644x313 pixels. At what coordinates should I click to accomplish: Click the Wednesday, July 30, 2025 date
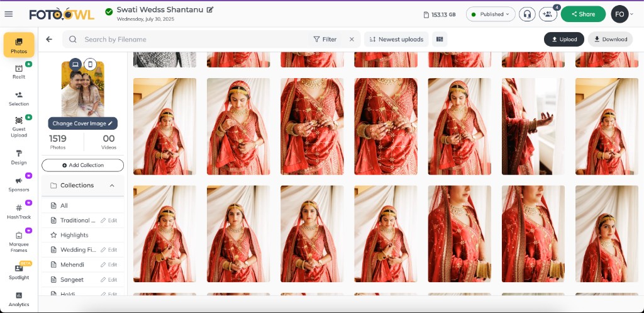click(145, 19)
